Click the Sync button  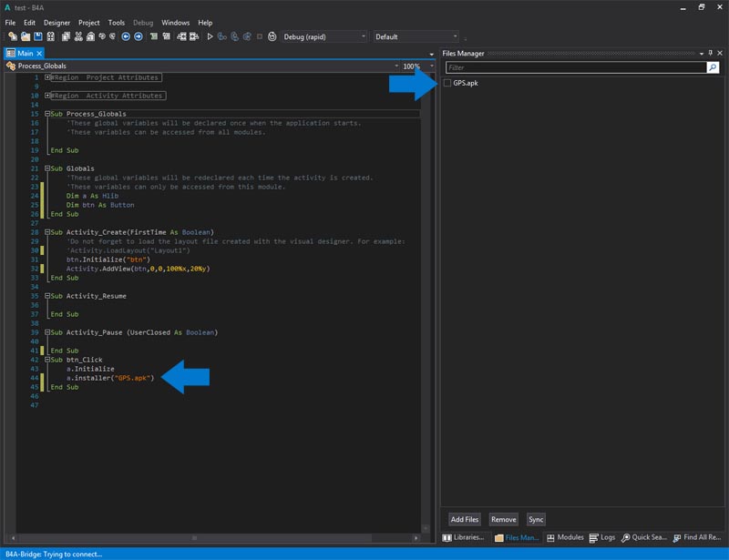click(536, 519)
